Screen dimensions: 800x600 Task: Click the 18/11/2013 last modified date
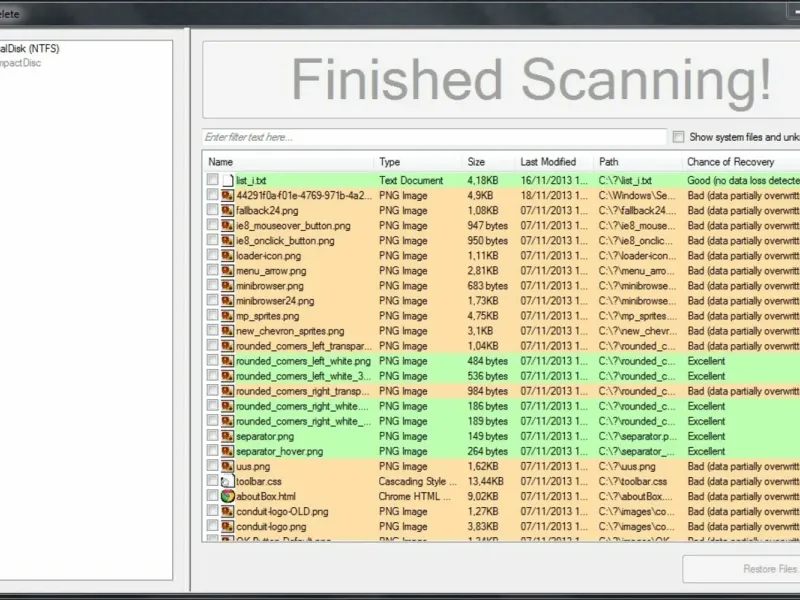pos(554,195)
